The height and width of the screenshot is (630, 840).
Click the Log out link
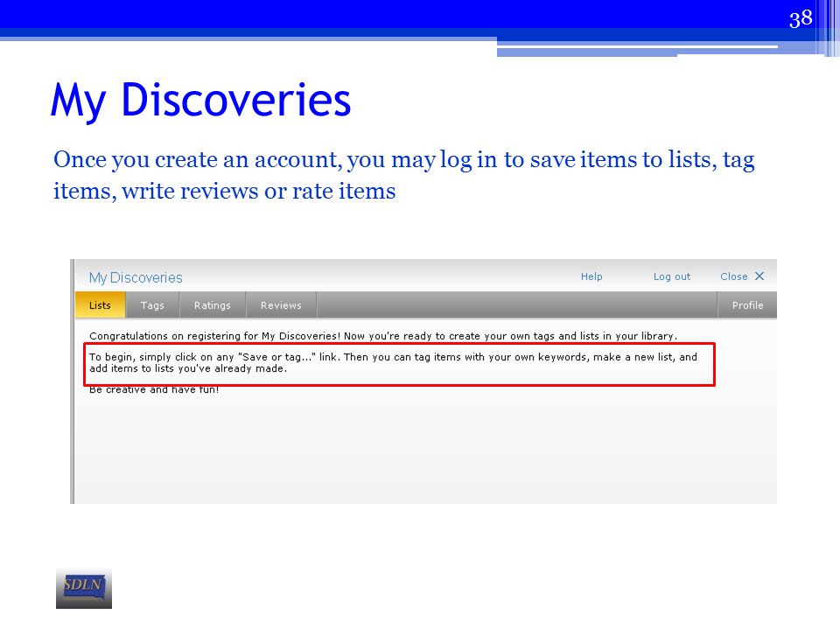pyautogui.click(x=672, y=276)
